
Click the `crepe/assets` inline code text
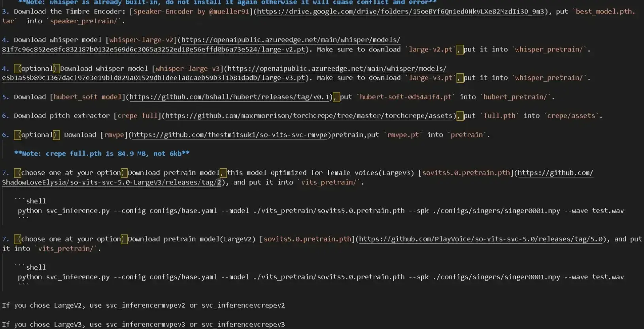pos(571,116)
